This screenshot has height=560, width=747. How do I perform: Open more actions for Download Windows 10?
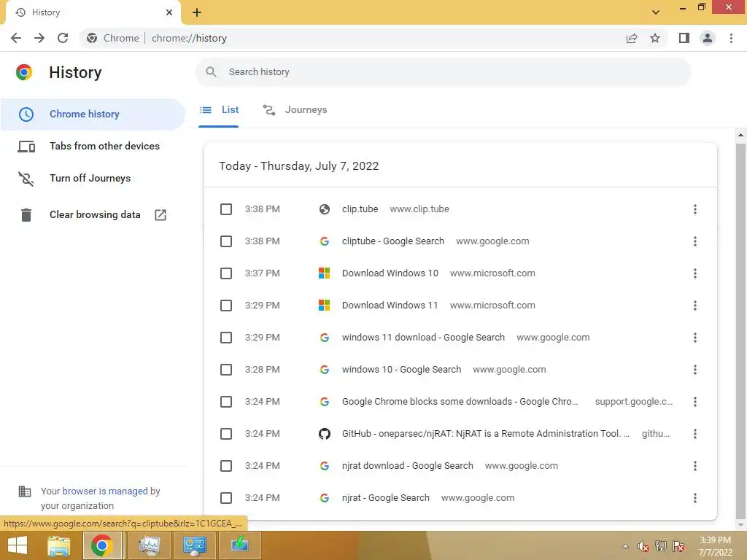(x=695, y=273)
